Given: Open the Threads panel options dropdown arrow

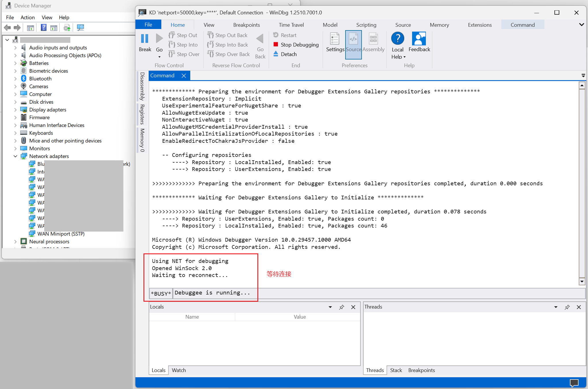Looking at the screenshot, I should click(x=556, y=307).
